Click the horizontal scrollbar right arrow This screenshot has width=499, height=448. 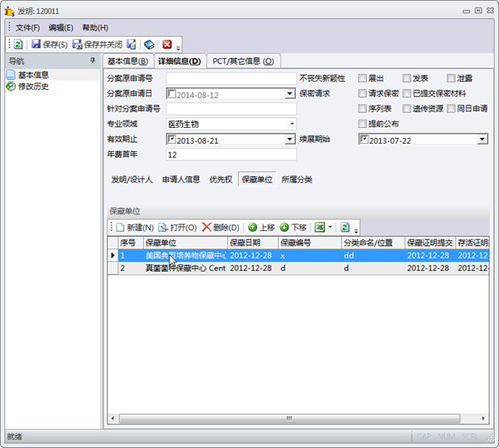point(483,418)
